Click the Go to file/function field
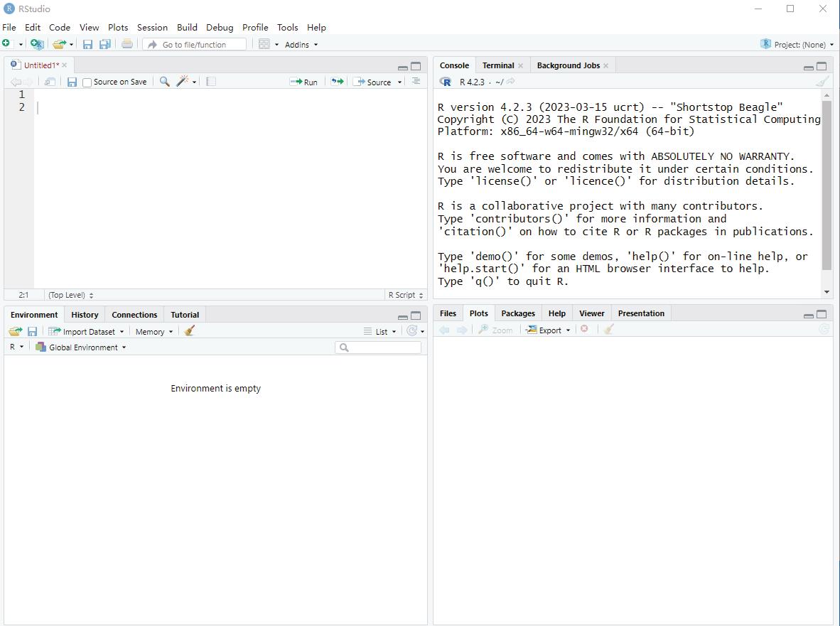The width and height of the screenshot is (840, 626). pyautogui.click(x=195, y=44)
